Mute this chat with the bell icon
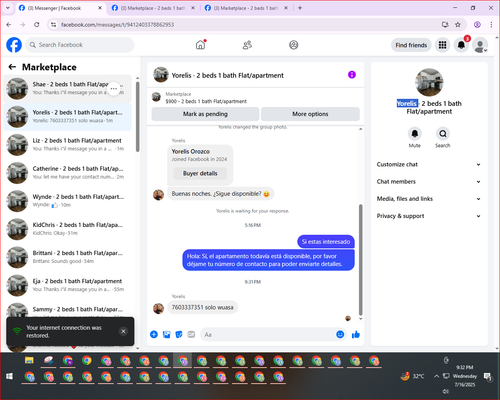This screenshot has height=400, width=500. 415,134
